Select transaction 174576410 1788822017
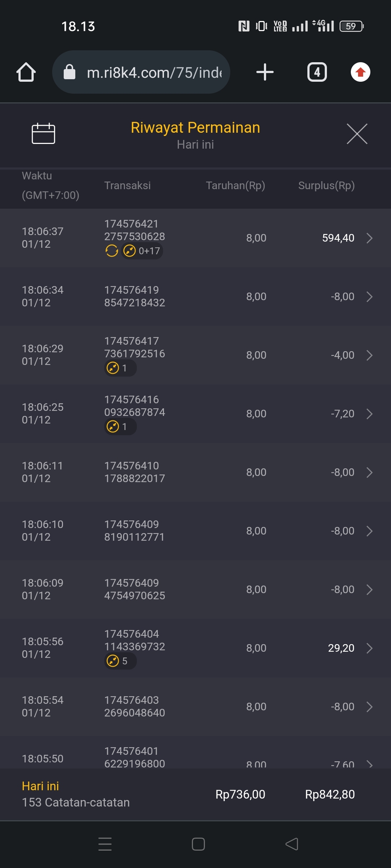Screen dimensions: 391x868 (134, 472)
